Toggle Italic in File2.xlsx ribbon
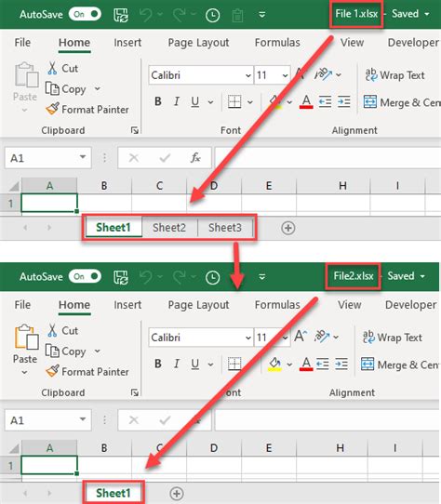 (x=176, y=364)
